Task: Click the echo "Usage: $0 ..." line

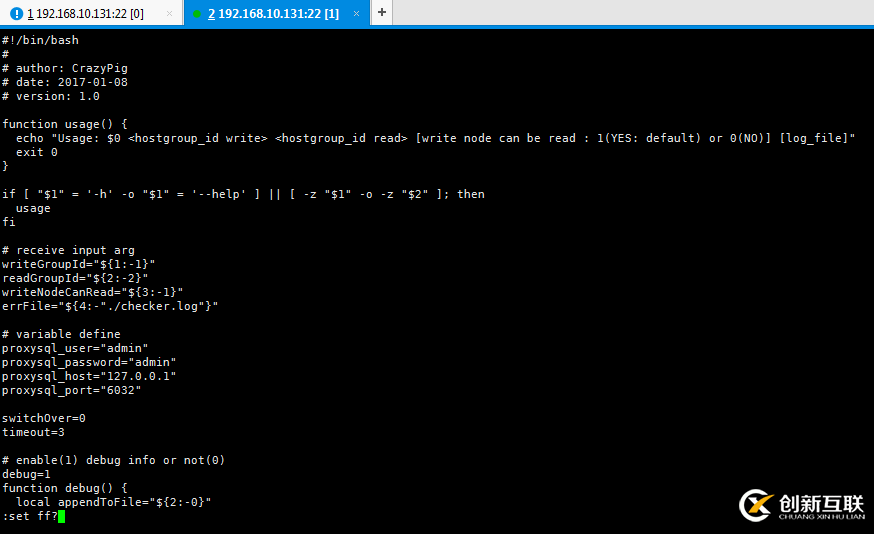Action: click(435, 138)
